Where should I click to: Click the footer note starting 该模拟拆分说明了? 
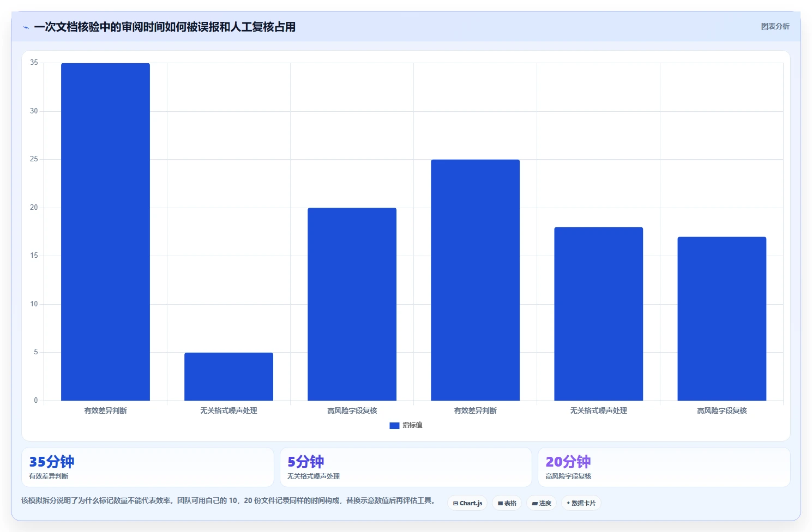click(228, 500)
